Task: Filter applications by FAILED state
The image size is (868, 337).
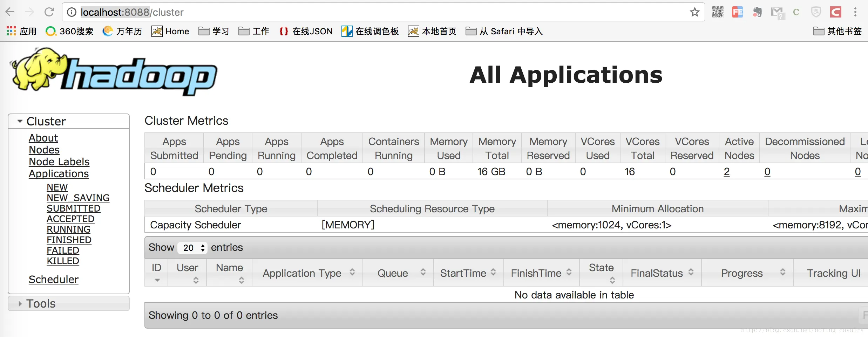Action: pyautogui.click(x=63, y=250)
